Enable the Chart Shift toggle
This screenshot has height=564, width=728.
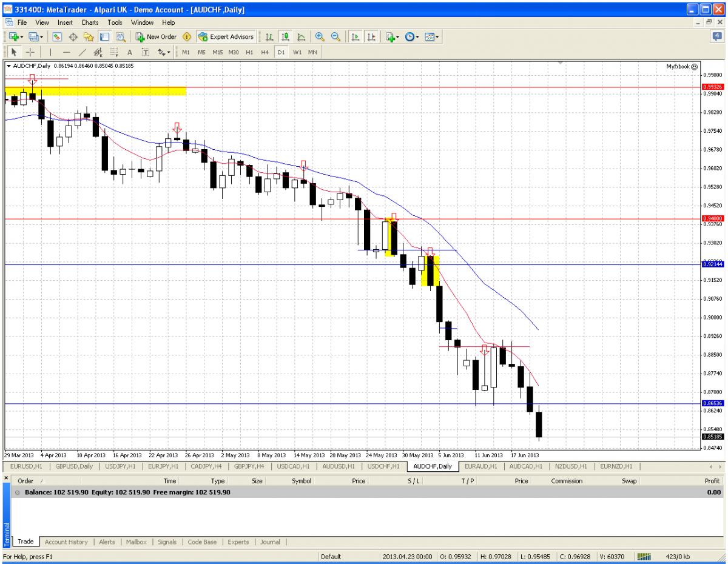click(x=371, y=37)
